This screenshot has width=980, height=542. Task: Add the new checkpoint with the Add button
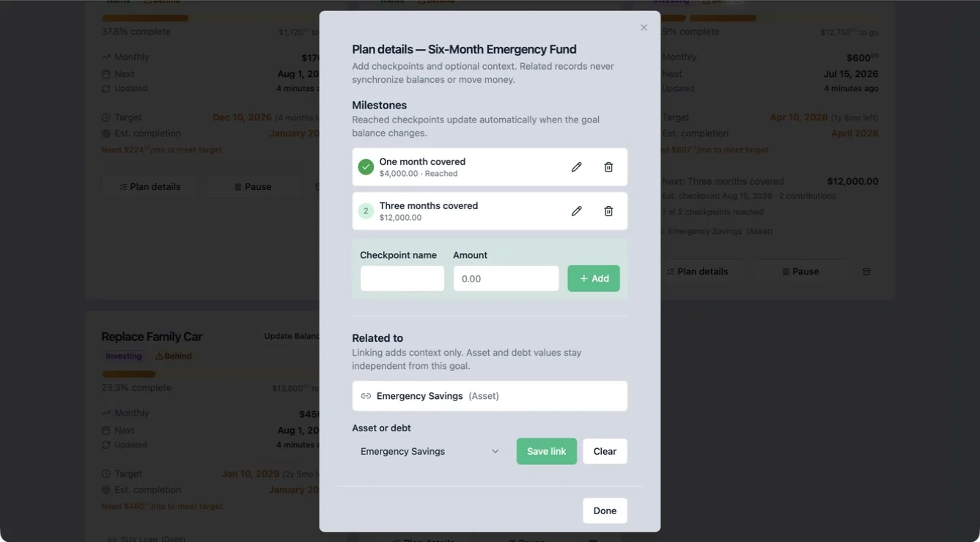click(594, 279)
